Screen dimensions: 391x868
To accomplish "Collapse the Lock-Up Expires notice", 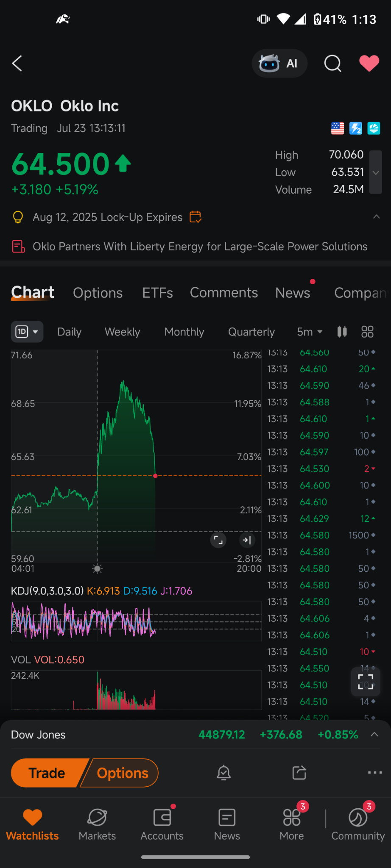I will (x=376, y=217).
